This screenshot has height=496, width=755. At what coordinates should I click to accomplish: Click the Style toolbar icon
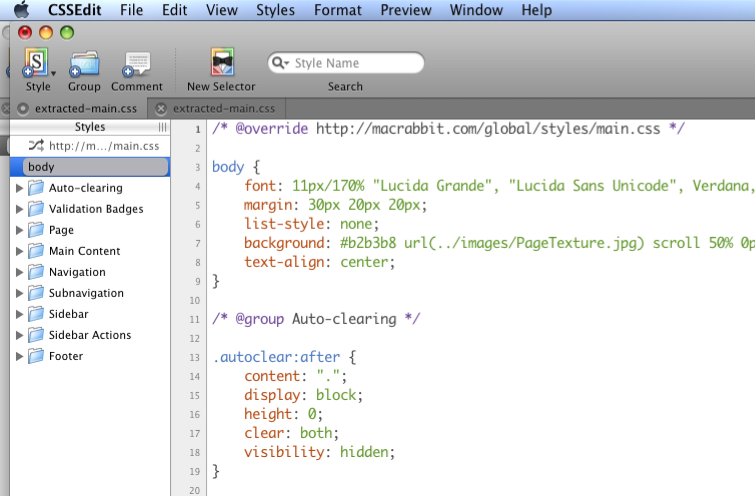point(38,64)
